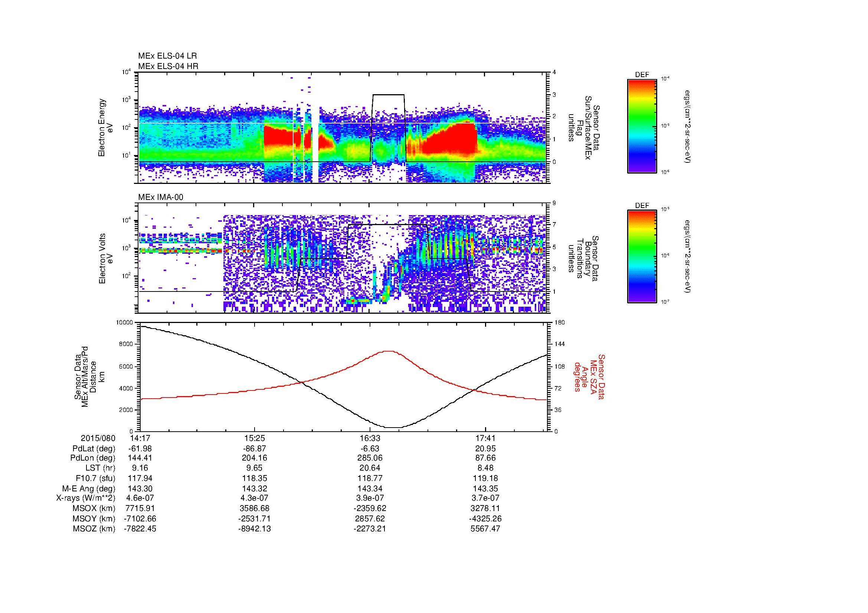The image size is (868, 613).
Task: Click the 'M-E Ang (deg)' row label
Action: (x=89, y=488)
